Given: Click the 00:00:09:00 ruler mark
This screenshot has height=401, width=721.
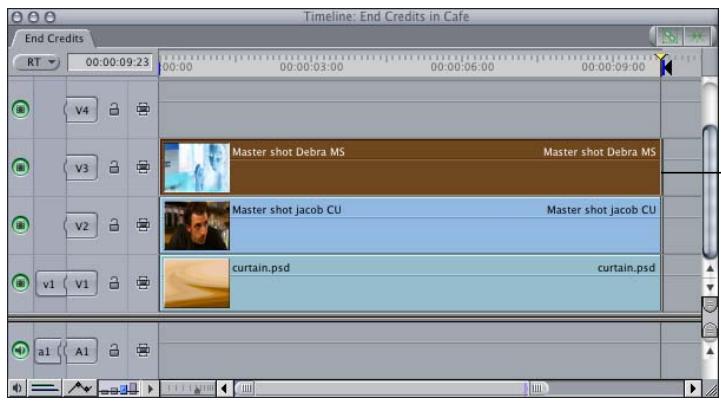Looking at the screenshot, I should coord(613,67).
